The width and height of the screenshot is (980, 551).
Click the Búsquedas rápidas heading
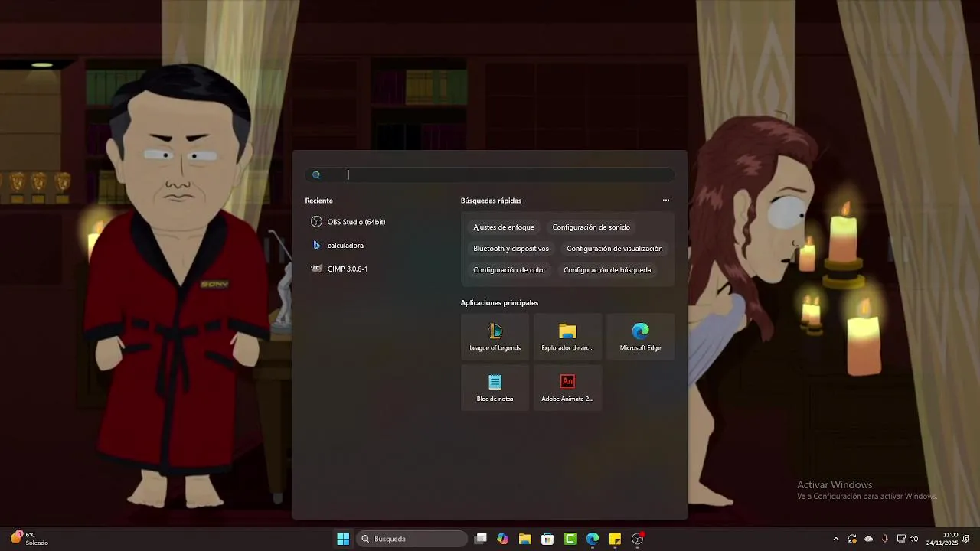tap(491, 201)
